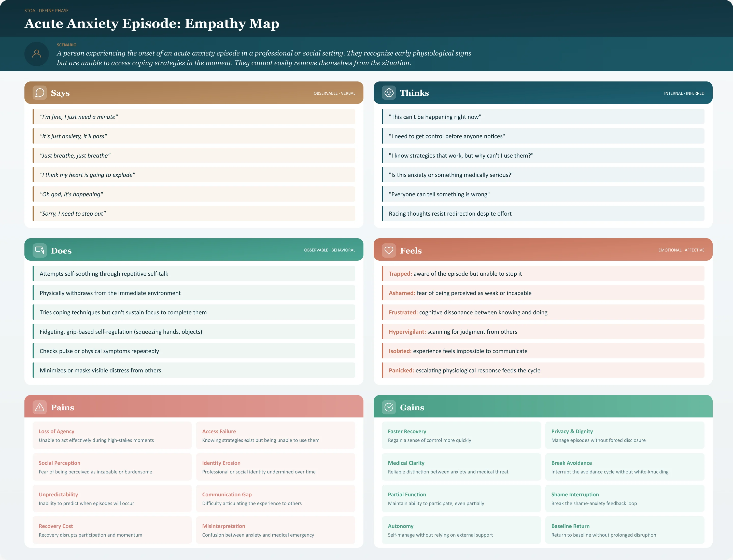Click the cursor icon in Does header

40,250
